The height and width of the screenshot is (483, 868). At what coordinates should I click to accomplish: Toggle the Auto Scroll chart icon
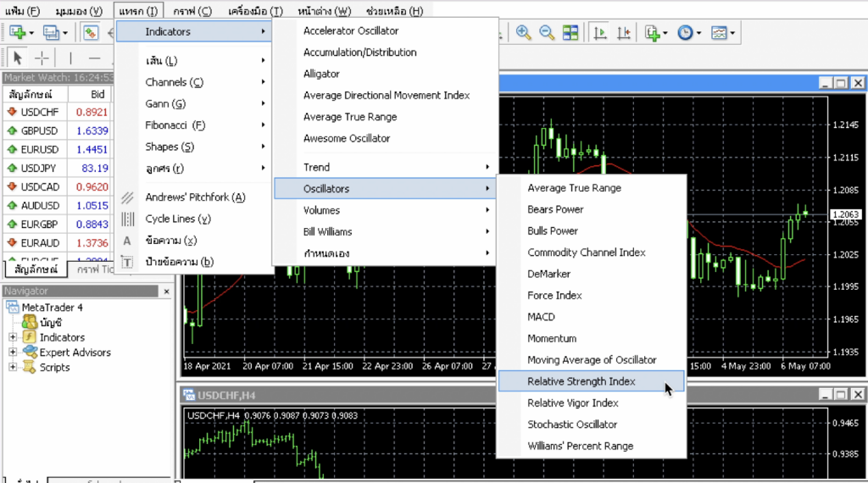[x=599, y=33]
